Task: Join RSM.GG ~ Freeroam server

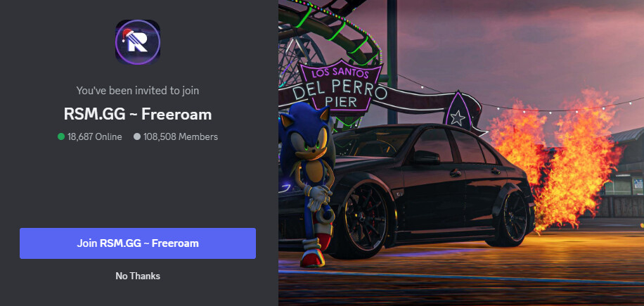Action: tap(138, 243)
